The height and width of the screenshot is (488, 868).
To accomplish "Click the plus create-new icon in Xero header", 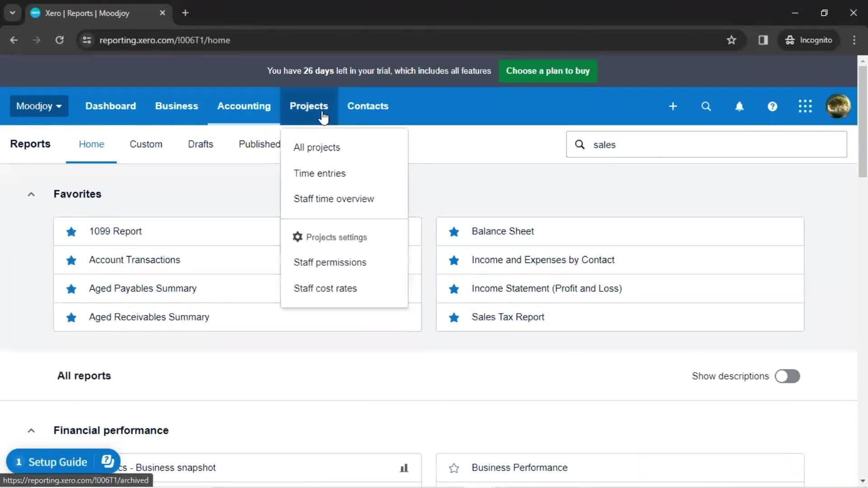I will click(x=673, y=106).
